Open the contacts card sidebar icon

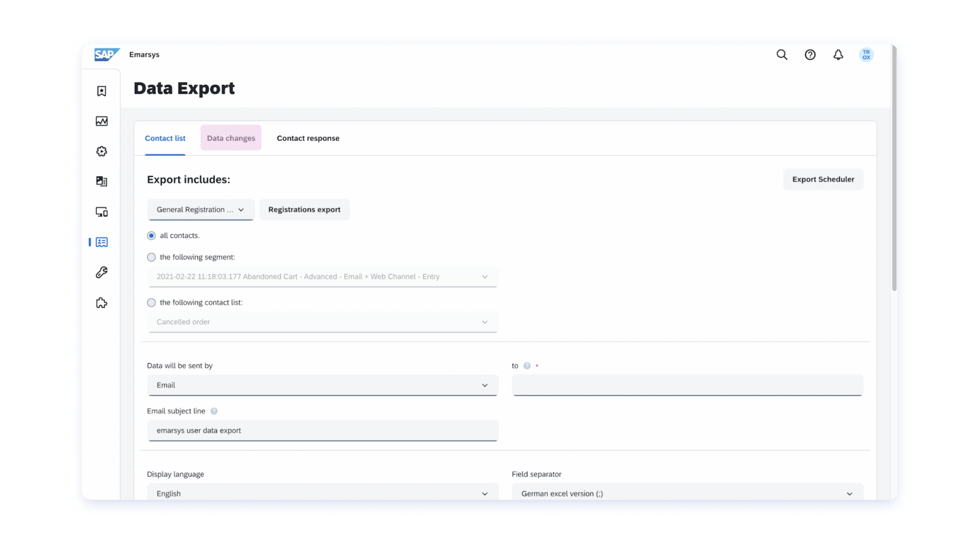tap(101, 242)
